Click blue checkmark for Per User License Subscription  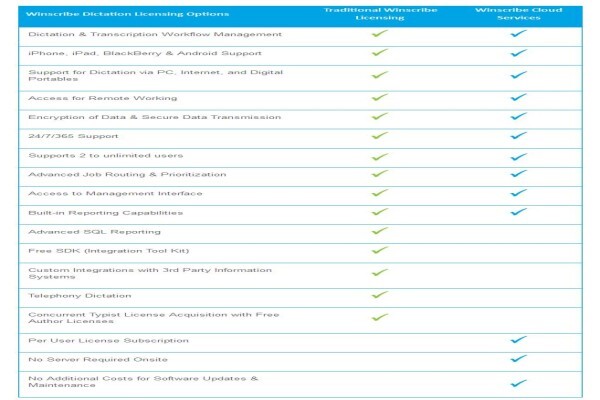(518, 340)
